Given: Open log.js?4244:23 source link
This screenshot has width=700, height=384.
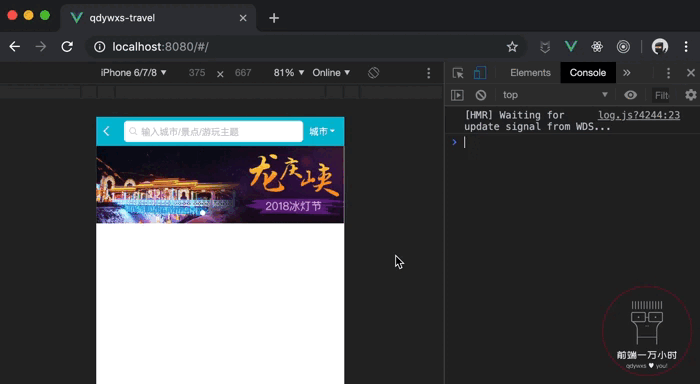Looking at the screenshot, I should click(x=639, y=115).
